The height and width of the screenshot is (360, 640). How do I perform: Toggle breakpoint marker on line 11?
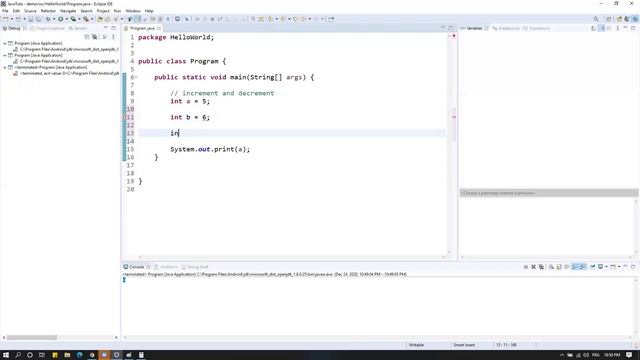[x=124, y=117]
